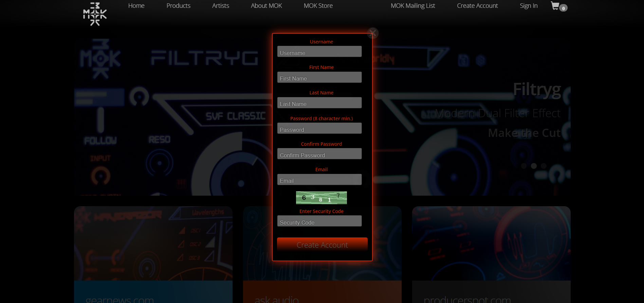Open the producerspot.com card thumbnail

click(491, 243)
